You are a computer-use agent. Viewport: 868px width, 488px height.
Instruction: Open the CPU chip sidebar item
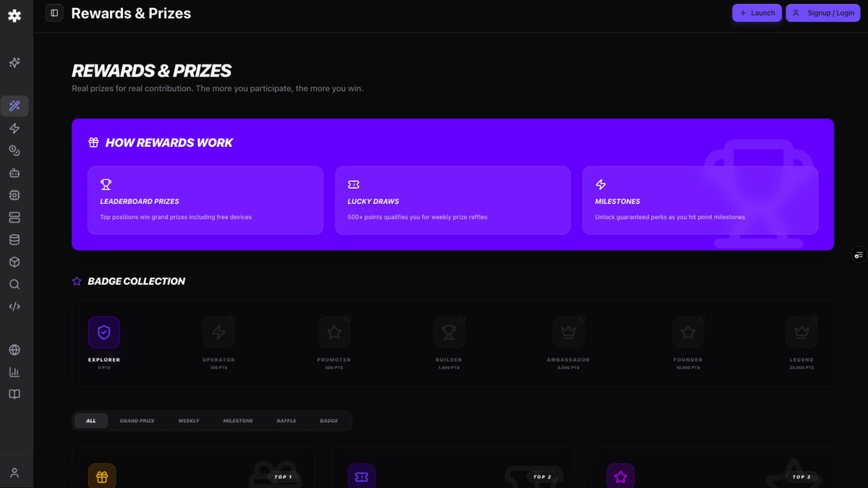(14, 195)
